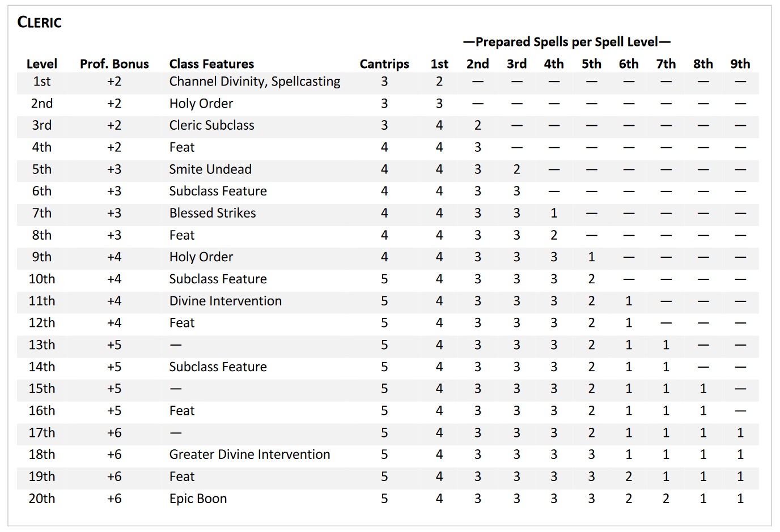Image resolution: width=780 pixels, height=532 pixels.
Task: Click the Prepared Spells per Spell Level heading
Action: pyautogui.click(x=567, y=42)
